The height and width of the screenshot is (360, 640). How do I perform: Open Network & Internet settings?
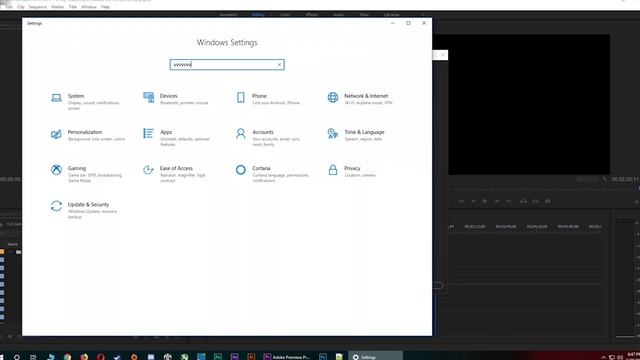pos(360,99)
